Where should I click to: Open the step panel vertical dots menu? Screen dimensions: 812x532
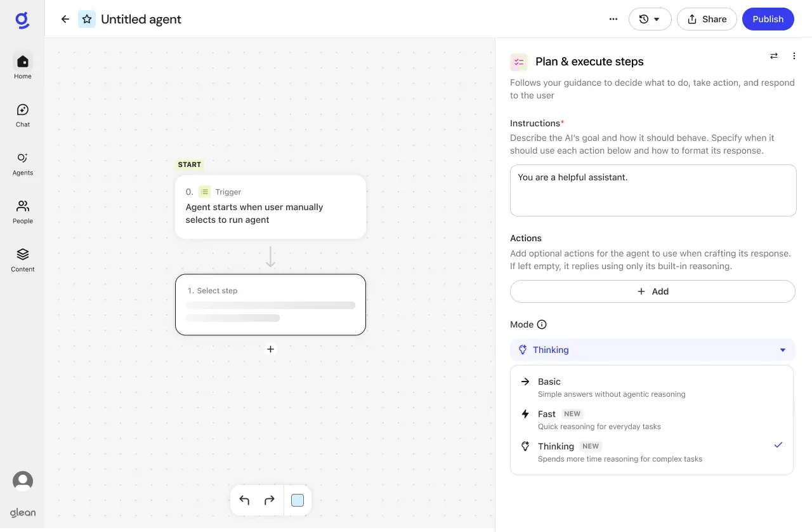(x=794, y=56)
